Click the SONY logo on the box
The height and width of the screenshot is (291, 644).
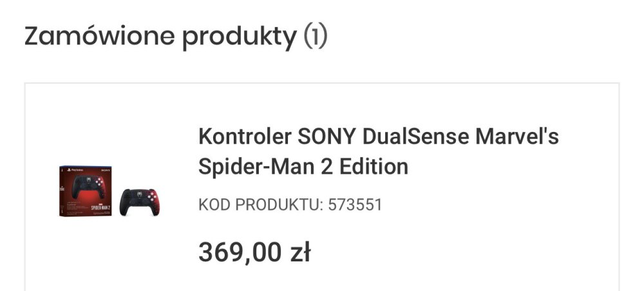pyautogui.click(x=106, y=170)
